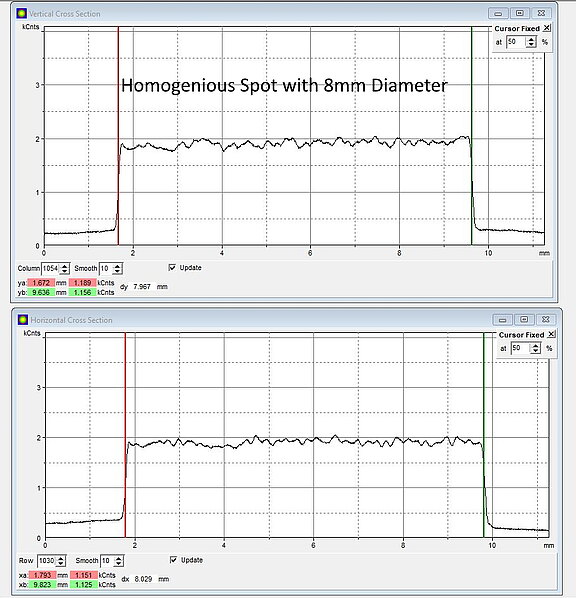Click the yb position value 9.636 mm
Image resolution: width=576 pixels, height=598 pixels.
point(41,292)
